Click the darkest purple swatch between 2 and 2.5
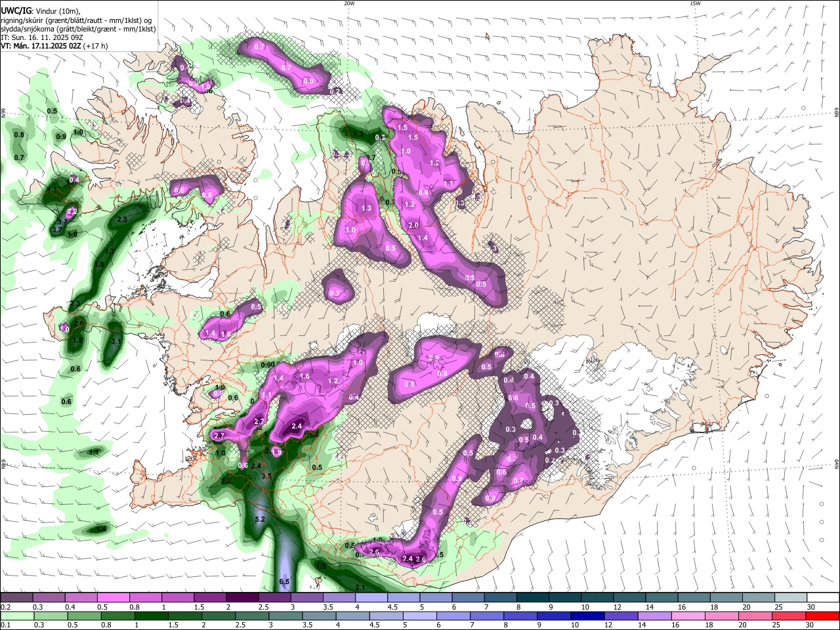Image resolution: width=840 pixels, height=630 pixels. 242,597
